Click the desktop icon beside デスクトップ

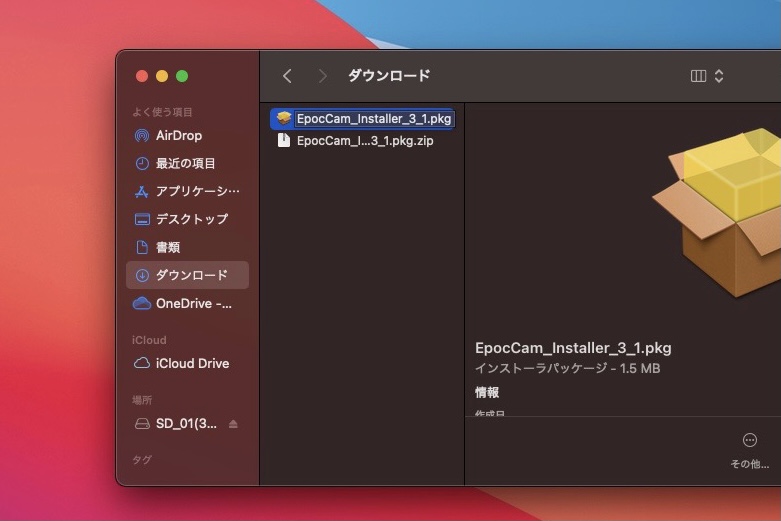(x=142, y=219)
